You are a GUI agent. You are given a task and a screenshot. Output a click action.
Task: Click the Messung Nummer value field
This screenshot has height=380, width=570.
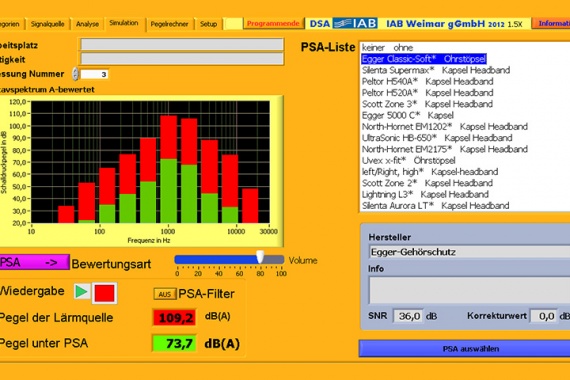click(94, 74)
